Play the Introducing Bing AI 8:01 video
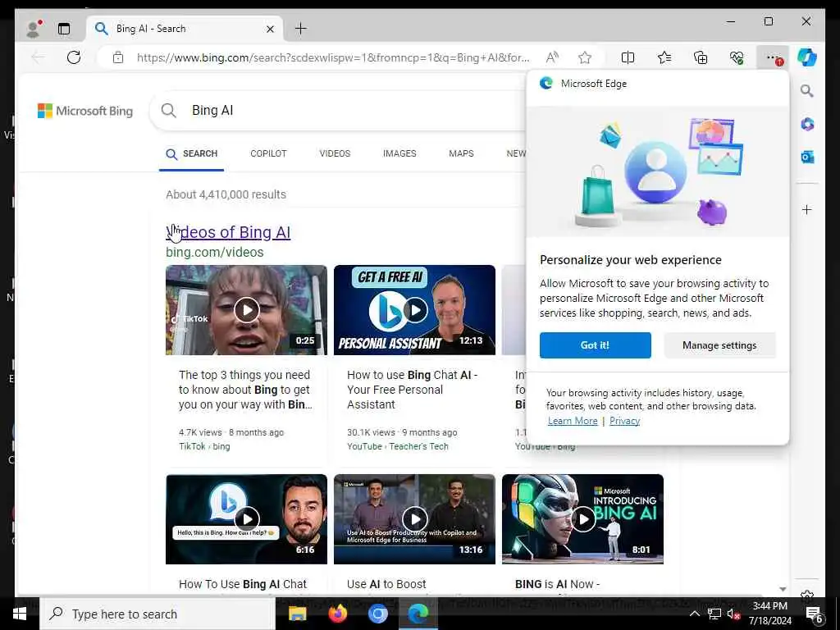This screenshot has height=630, width=840. pos(583,518)
